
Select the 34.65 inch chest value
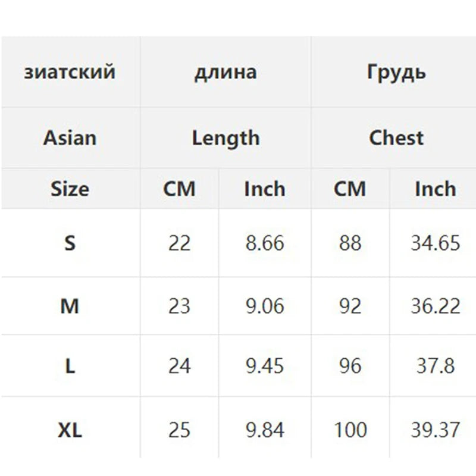point(435,243)
